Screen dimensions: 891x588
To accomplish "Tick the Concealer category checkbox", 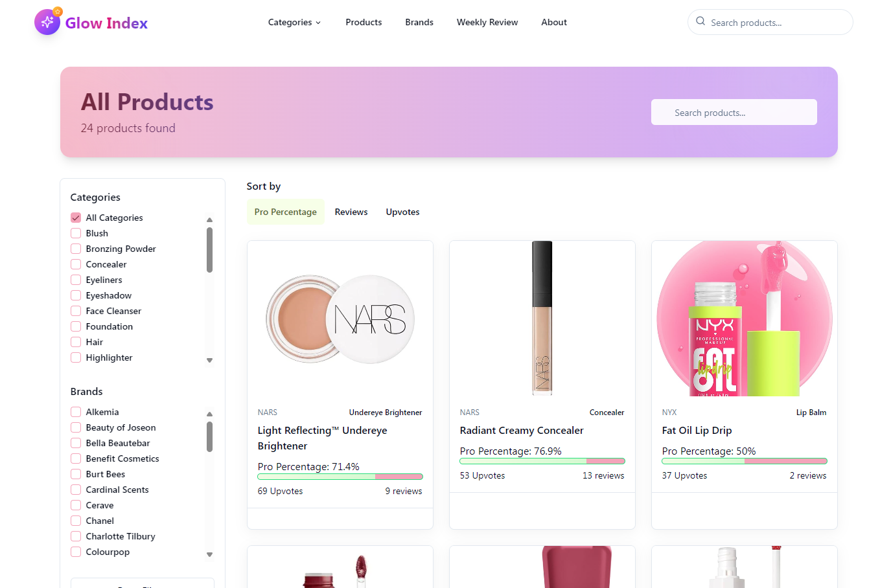I will point(76,264).
